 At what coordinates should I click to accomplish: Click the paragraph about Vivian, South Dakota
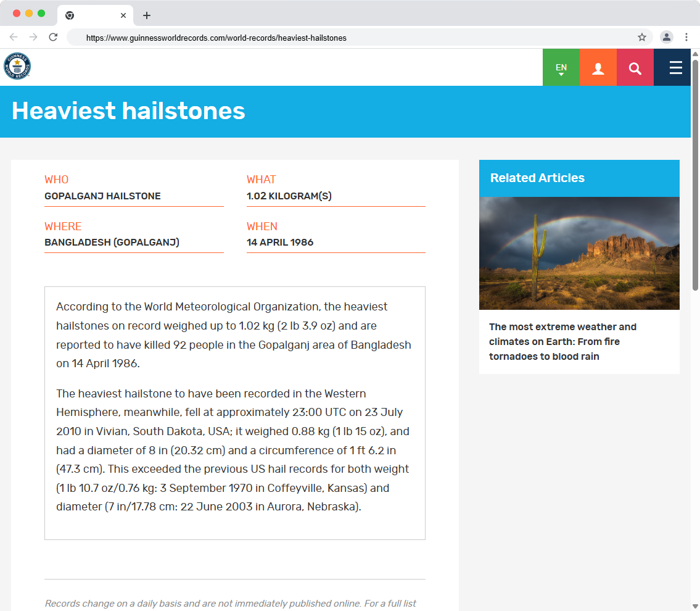(x=233, y=450)
